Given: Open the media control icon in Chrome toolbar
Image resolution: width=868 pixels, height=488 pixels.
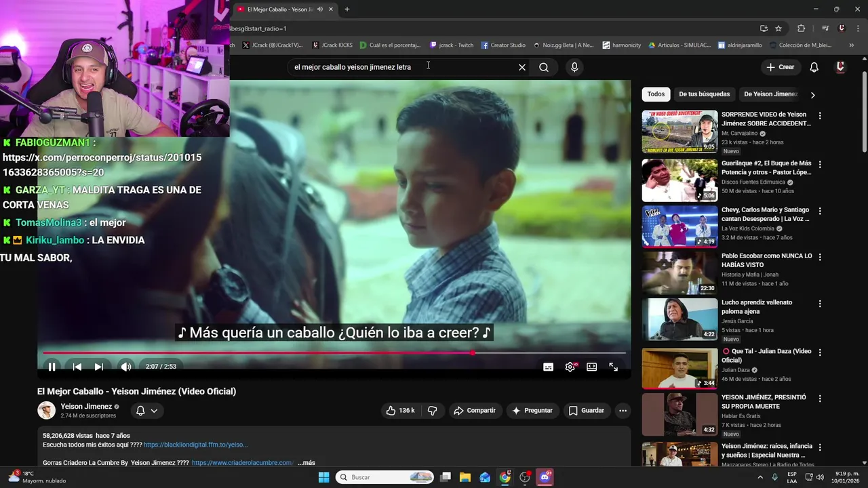Looking at the screenshot, I should point(825,28).
